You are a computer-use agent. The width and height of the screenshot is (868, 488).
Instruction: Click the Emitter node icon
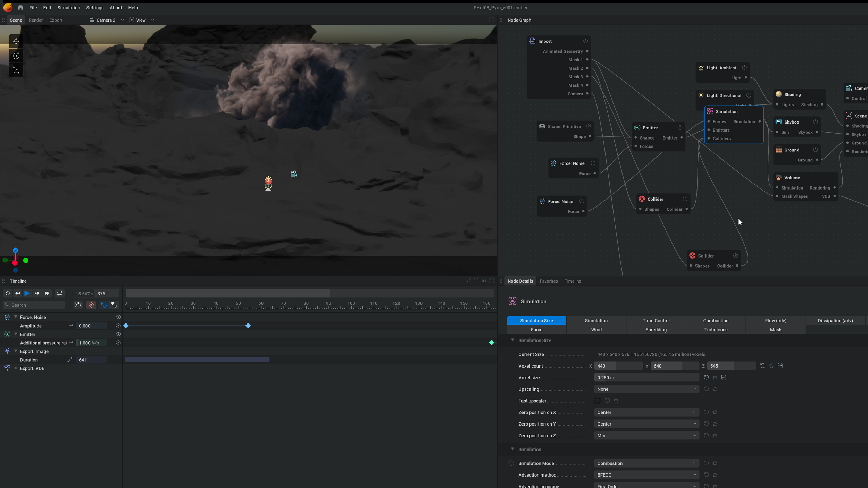coord(637,128)
